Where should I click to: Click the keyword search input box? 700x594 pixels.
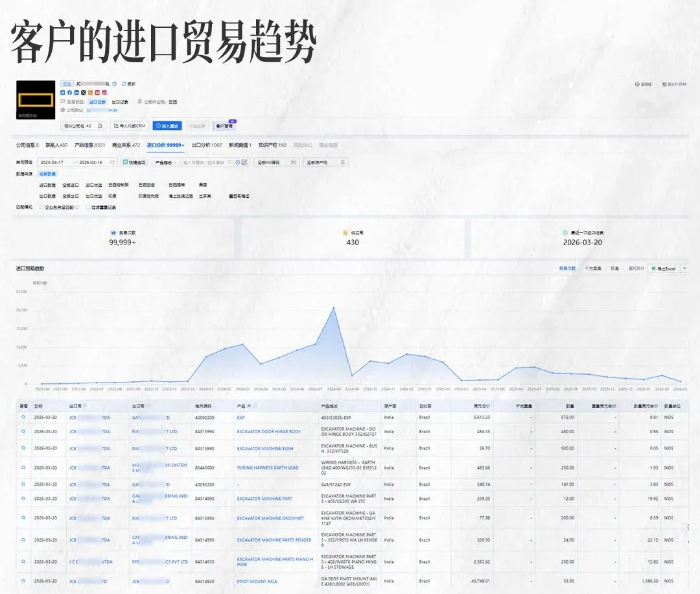tap(203, 163)
